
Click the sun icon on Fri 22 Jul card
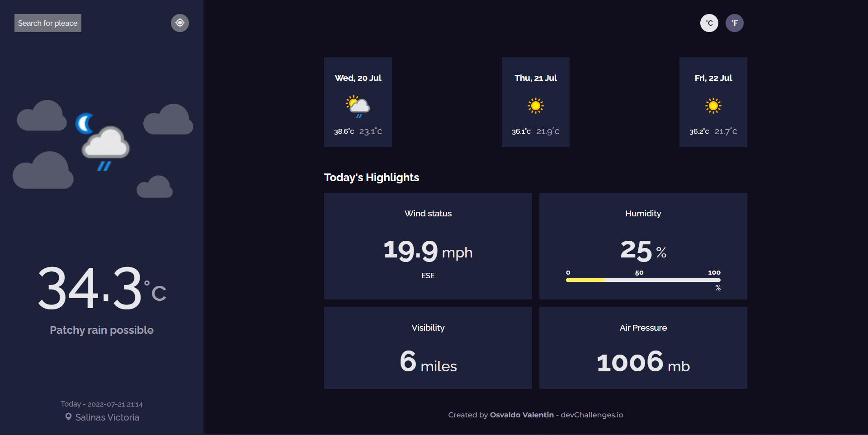pyautogui.click(x=713, y=105)
